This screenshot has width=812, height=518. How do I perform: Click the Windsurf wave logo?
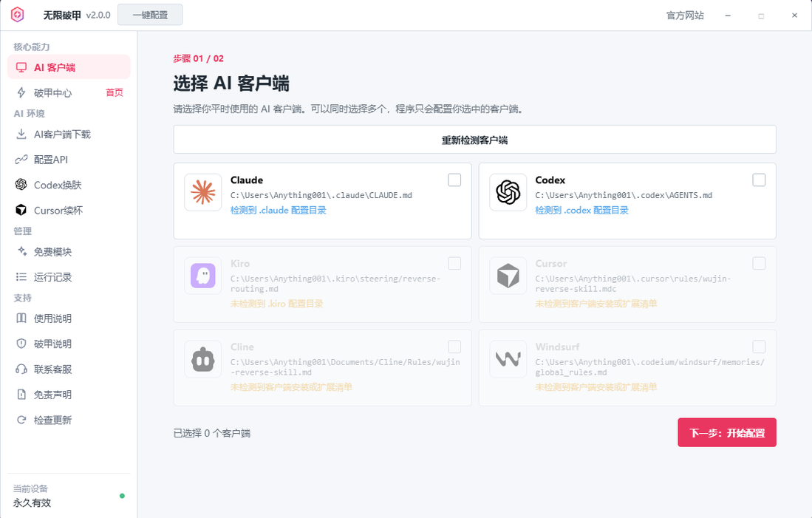tap(508, 359)
